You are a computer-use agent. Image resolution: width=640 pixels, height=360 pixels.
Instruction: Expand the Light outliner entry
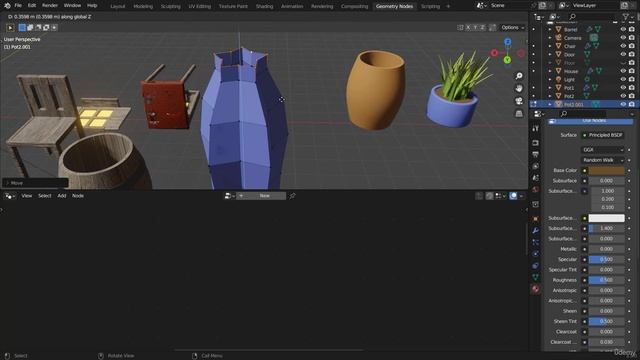[550, 80]
